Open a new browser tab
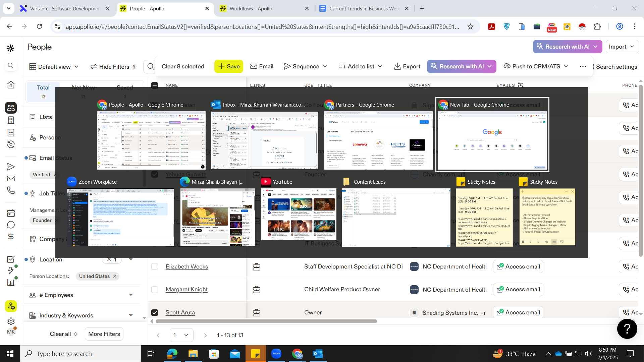This screenshot has height=362, width=644. pyautogui.click(x=422, y=8)
